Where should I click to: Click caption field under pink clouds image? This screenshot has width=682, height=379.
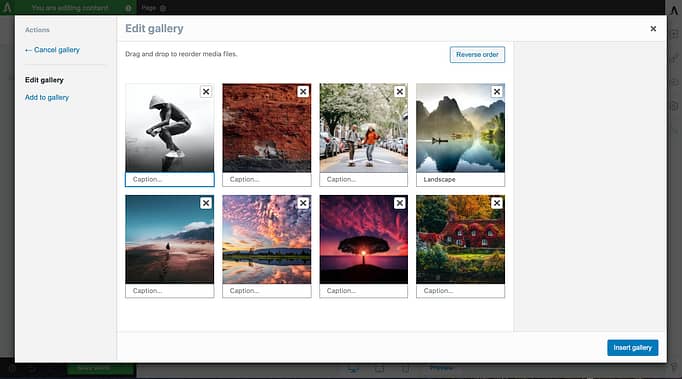click(267, 291)
